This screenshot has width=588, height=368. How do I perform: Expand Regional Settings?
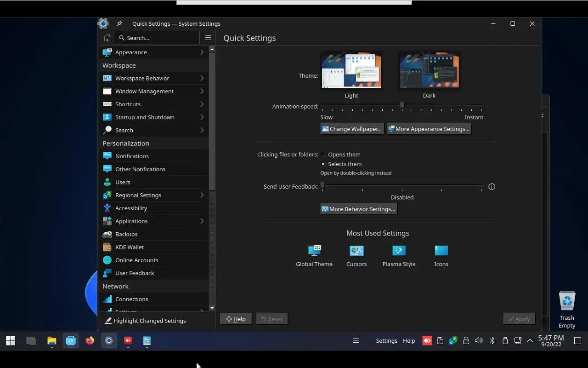point(153,195)
